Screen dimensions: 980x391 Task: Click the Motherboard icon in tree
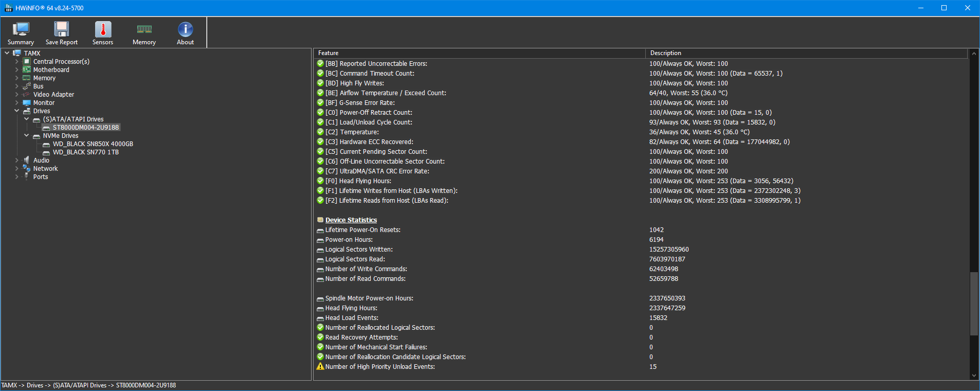pos(27,69)
